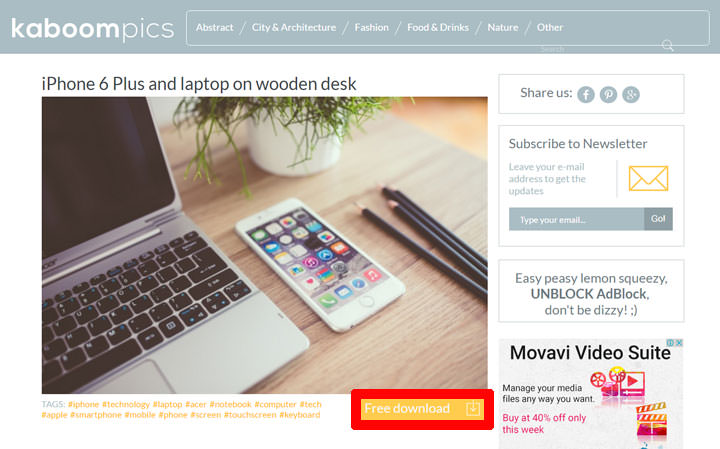Open the Abstract category
The width and height of the screenshot is (720, 449).
pos(214,28)
